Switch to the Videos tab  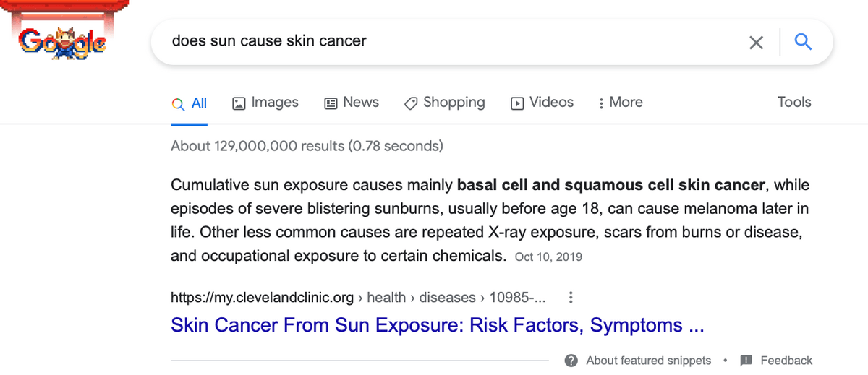coord(551,103)
